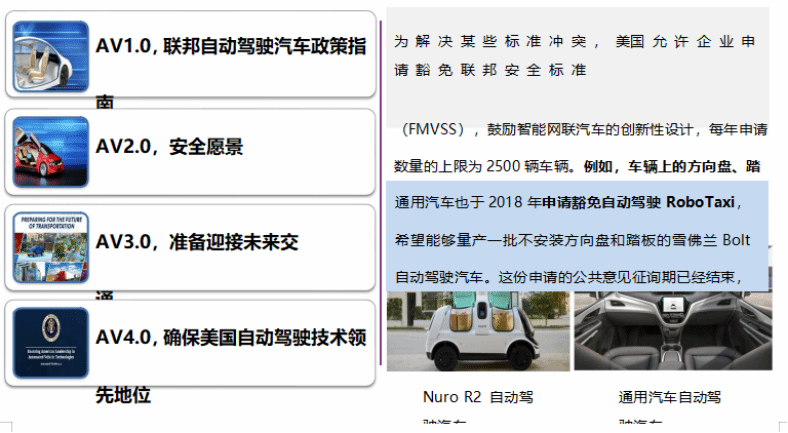Viewport: 788px width, 433px height.
Task: Click the AV3.0，准备迎接未来交 heading
Action: (198, 242)
